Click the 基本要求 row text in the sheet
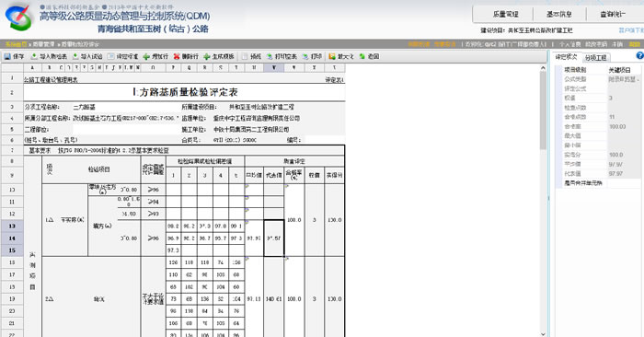Image resolution: width=644 pixels, height=337 pixels. click(98, 151)
